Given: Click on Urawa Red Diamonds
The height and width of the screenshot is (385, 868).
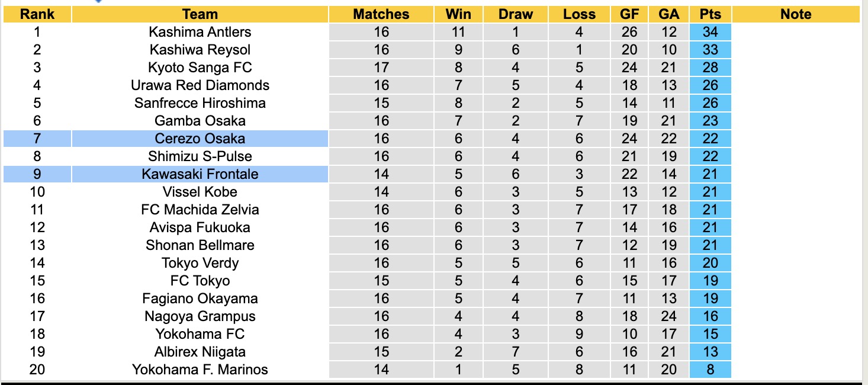Looking at the screenshot, I should (200, 85).
